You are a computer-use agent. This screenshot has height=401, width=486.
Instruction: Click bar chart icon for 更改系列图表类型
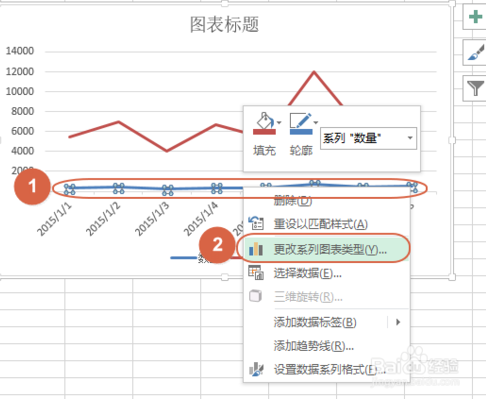click(256, 249)
